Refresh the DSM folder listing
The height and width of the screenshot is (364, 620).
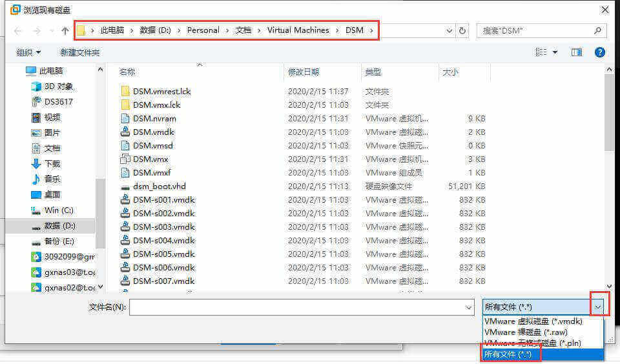[x=462, y=31]
